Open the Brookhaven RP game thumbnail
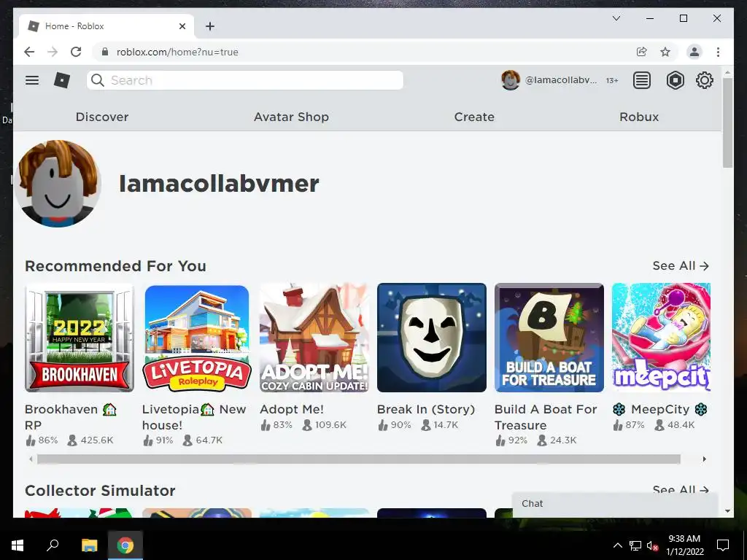Viewport: 747px width, 560px height. [x=80, y=338]
